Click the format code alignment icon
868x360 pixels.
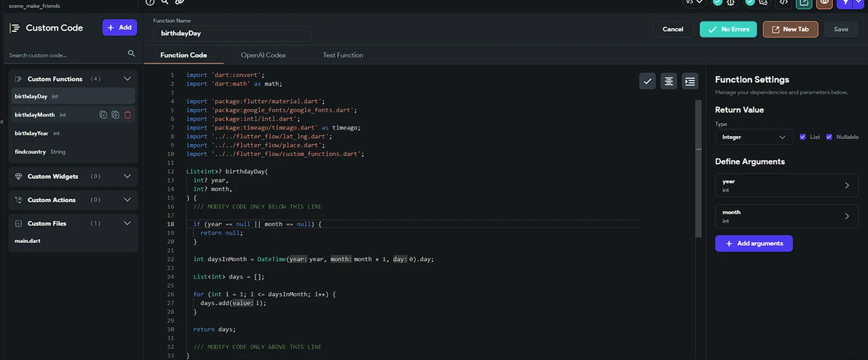pyautogui.click(x=668, y=81)
